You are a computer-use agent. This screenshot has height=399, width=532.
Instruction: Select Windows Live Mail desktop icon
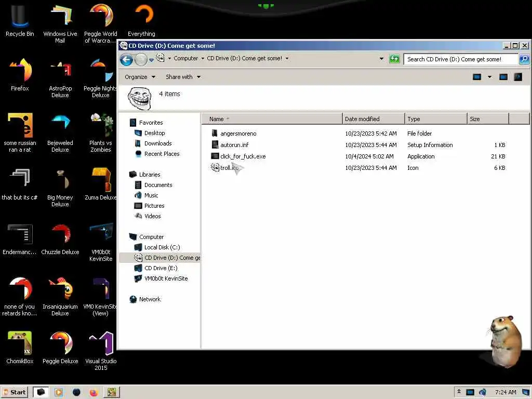coord(60,24)
